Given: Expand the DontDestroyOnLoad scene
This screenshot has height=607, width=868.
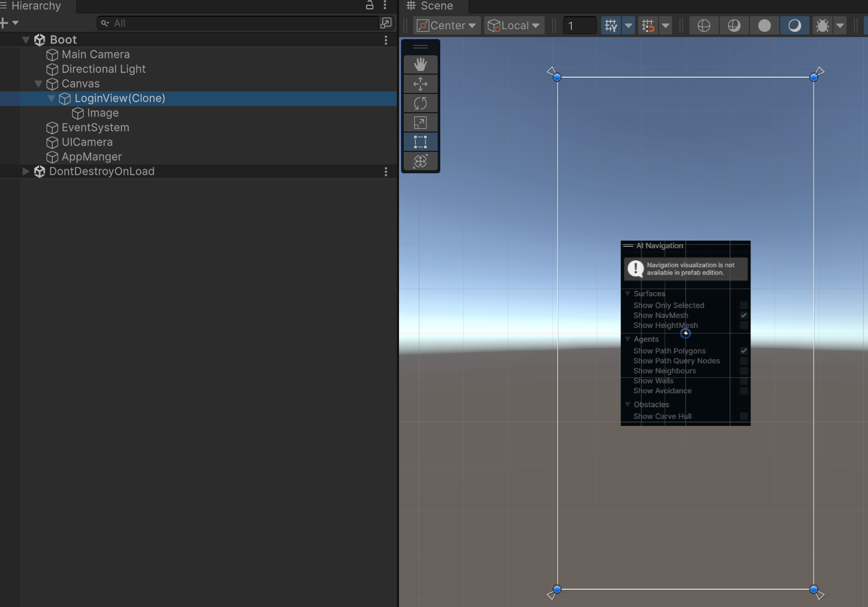Looking at the screenshot, I should (x=26, y=171).
